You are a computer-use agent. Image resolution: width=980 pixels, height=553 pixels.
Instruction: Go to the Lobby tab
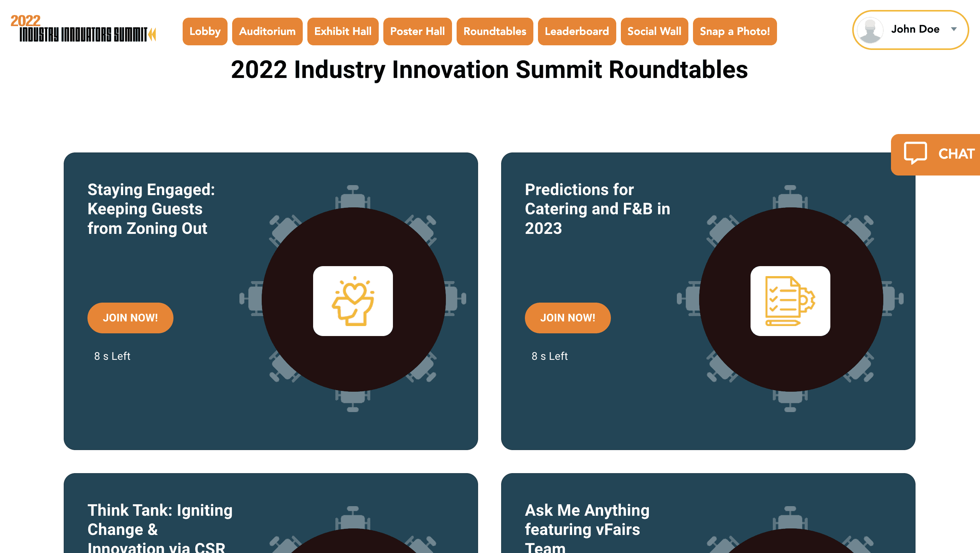click(x=205, y=31)
